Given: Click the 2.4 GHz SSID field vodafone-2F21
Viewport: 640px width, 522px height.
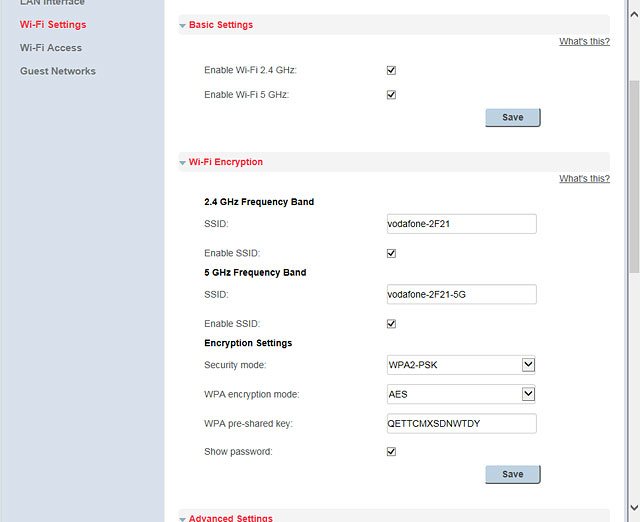Looking at the screenshot, I should 462,224.
